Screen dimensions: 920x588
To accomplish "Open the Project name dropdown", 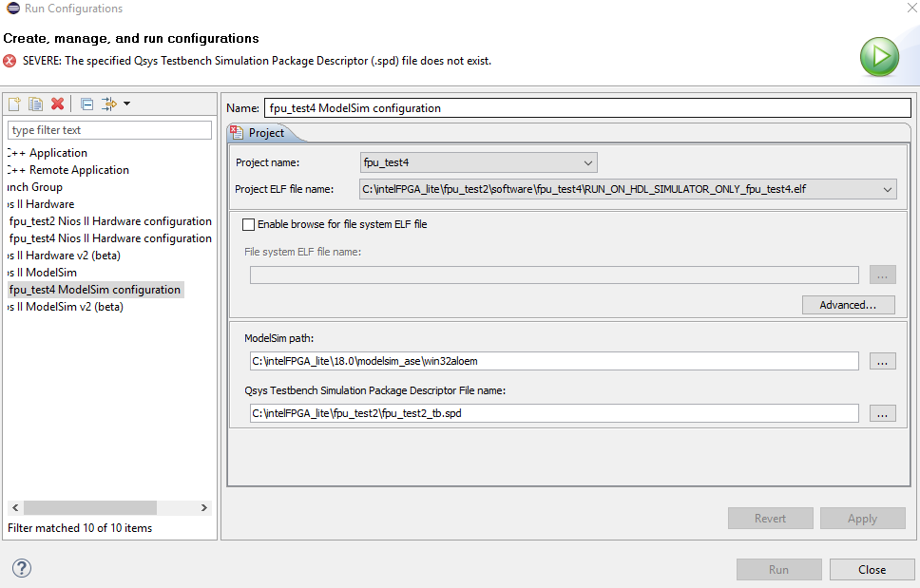I will [x=588, y=163].
